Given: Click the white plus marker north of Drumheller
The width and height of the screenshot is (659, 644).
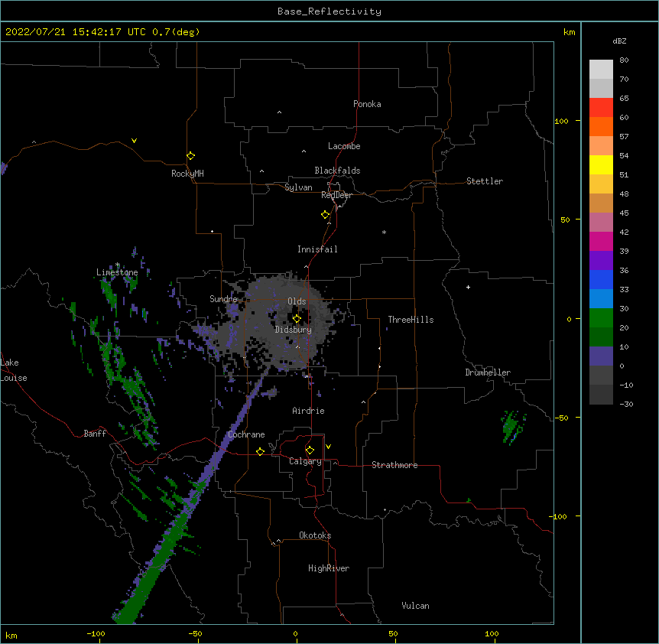Looking at the screenshot, I should 468,287.
